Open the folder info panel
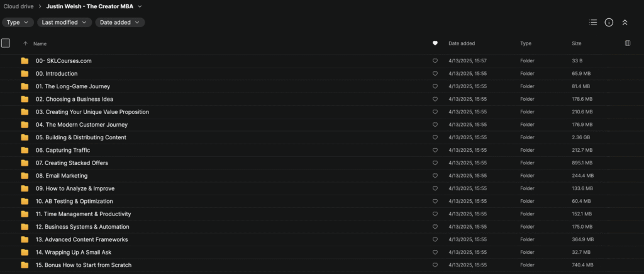The width and height of the screenshot is (644, 274). 609,22
